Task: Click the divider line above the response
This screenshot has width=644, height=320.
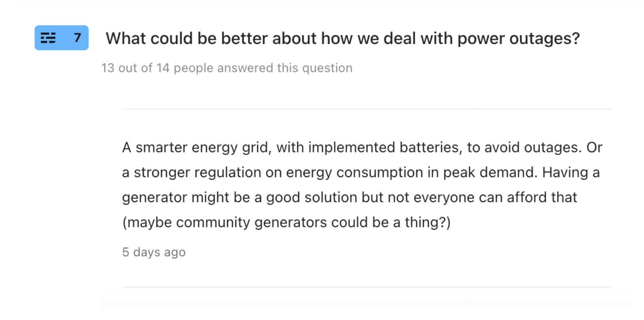Action: [367, 109]
